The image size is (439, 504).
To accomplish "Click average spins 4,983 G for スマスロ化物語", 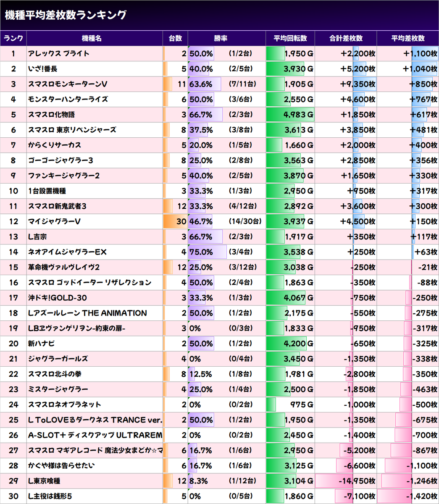I will pos(299,115).
